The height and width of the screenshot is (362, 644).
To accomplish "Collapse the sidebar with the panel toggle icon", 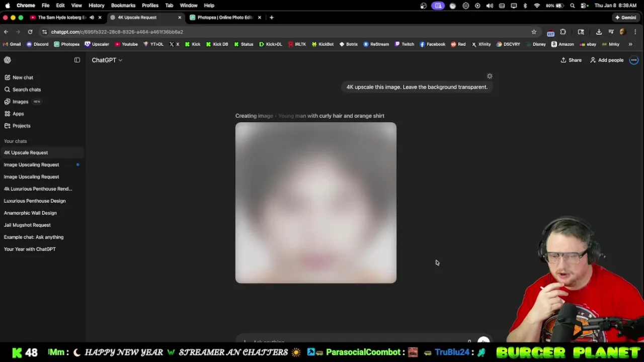I will point(77,60).
